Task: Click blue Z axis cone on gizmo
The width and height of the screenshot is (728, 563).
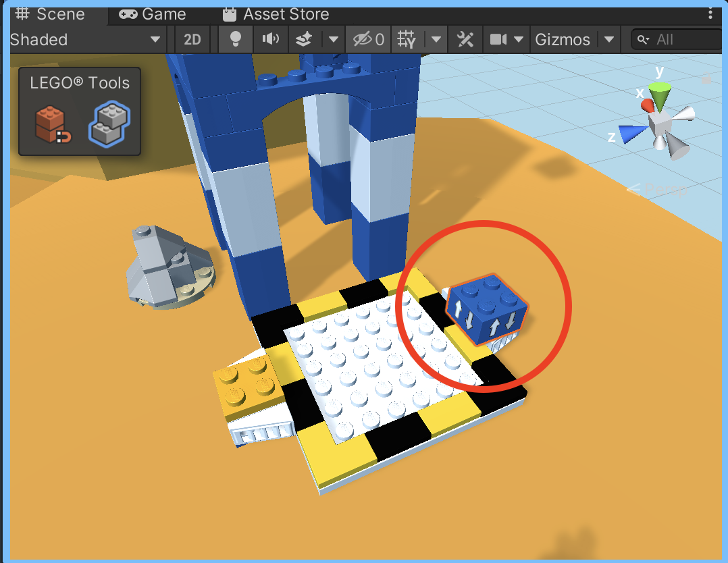Action: click(632, 133)
